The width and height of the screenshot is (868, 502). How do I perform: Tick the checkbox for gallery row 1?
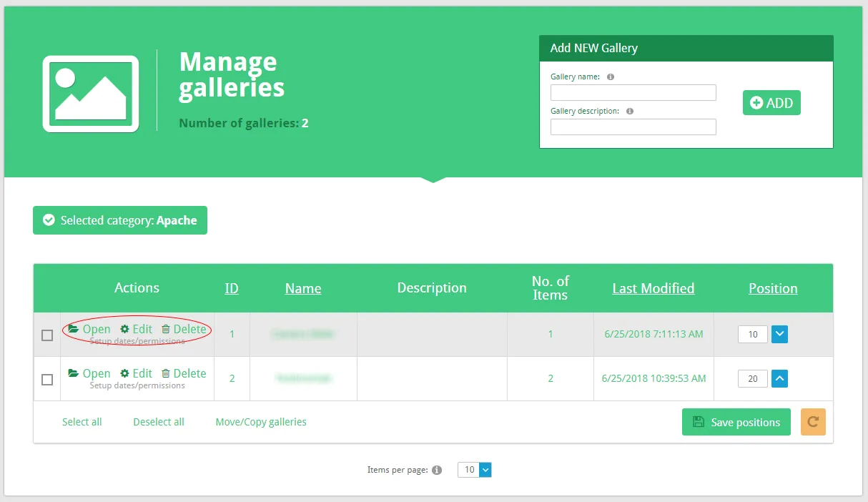point(46,334)
